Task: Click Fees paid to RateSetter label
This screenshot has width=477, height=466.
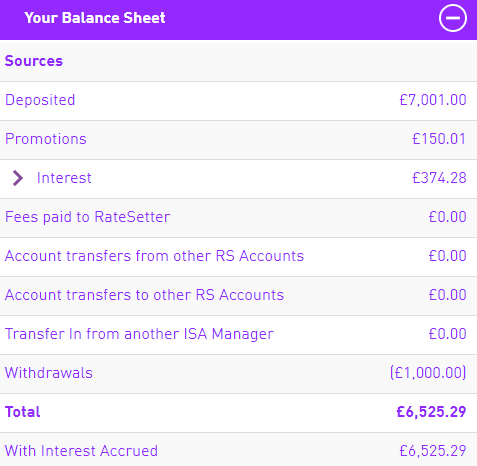Action: tap(87, 217)
